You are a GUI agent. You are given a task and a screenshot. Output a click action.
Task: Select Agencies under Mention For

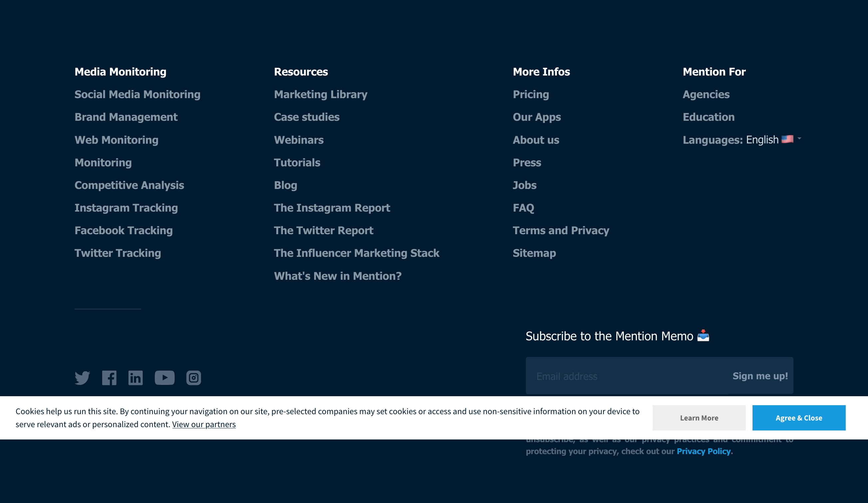point(706,94)
